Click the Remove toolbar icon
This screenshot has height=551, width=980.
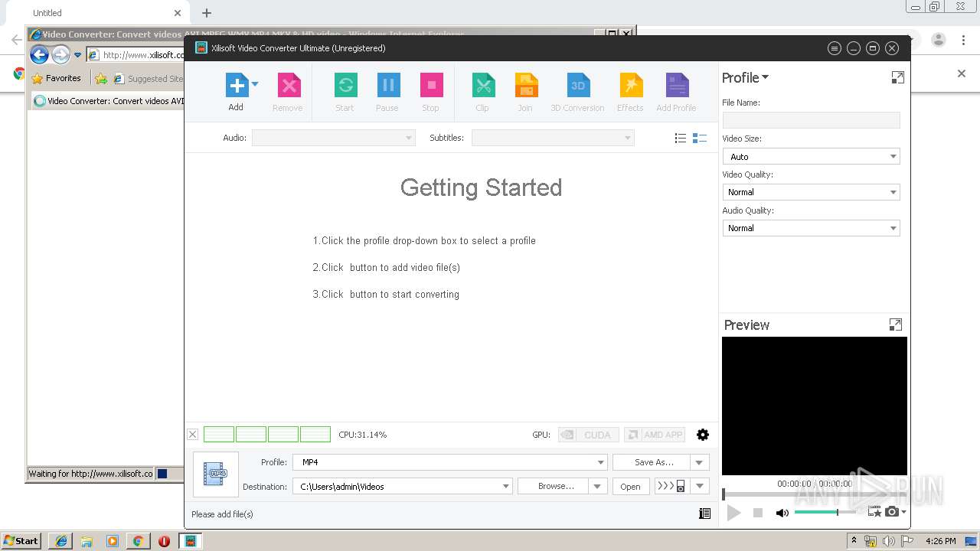pyautogui.click(x=289, y=84)
